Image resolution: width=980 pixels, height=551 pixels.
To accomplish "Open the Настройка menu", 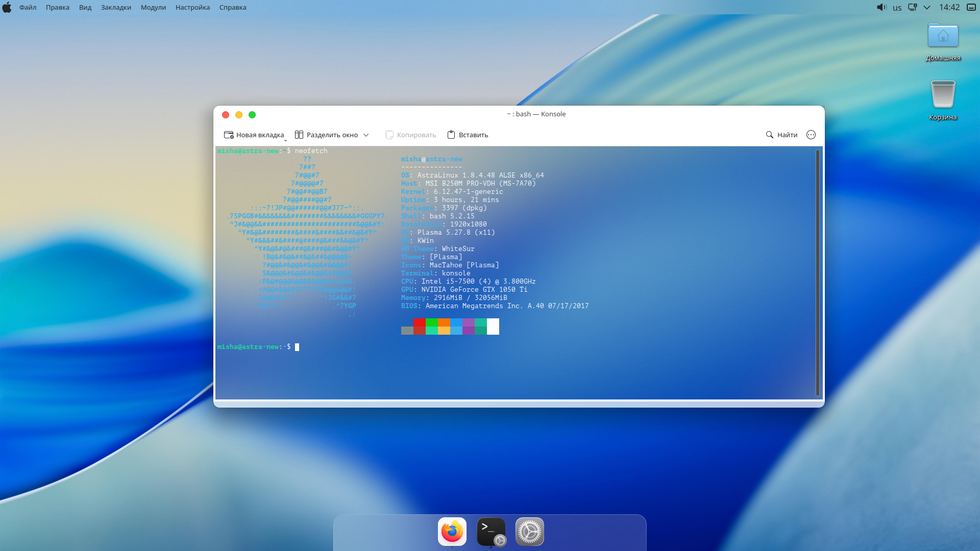I will [192, 8].
